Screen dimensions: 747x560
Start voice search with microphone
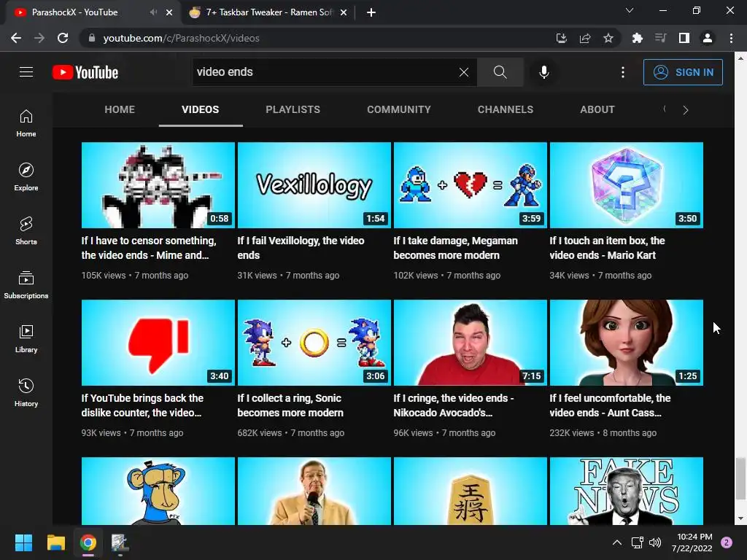point(543,72)
